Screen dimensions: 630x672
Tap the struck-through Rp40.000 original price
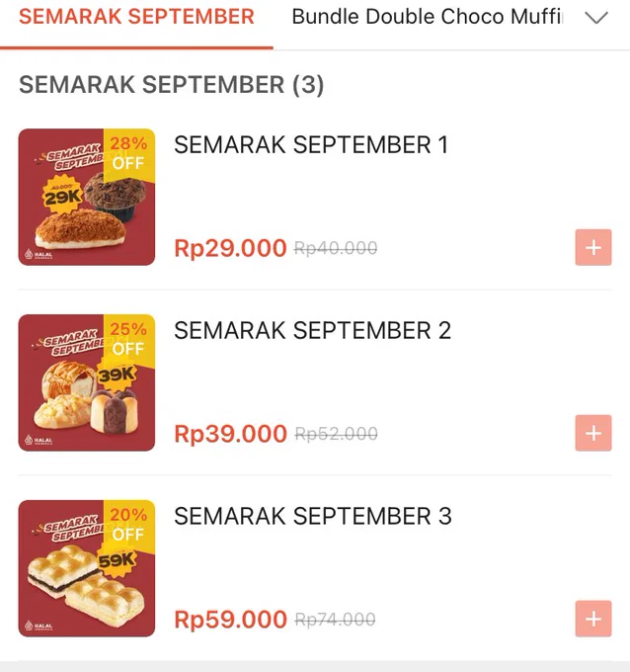point(336,248)
